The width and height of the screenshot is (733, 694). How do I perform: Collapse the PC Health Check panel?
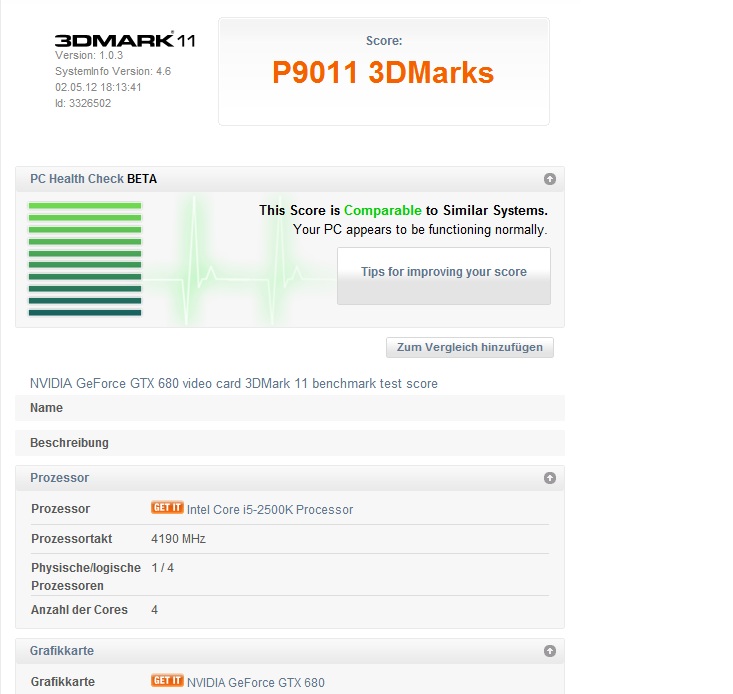pyautogui.click(x=550, y=179)
